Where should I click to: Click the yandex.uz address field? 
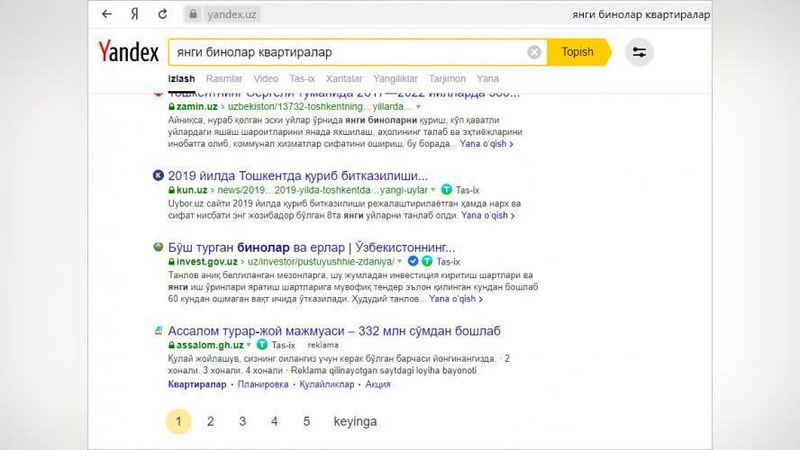click(232, 14)
